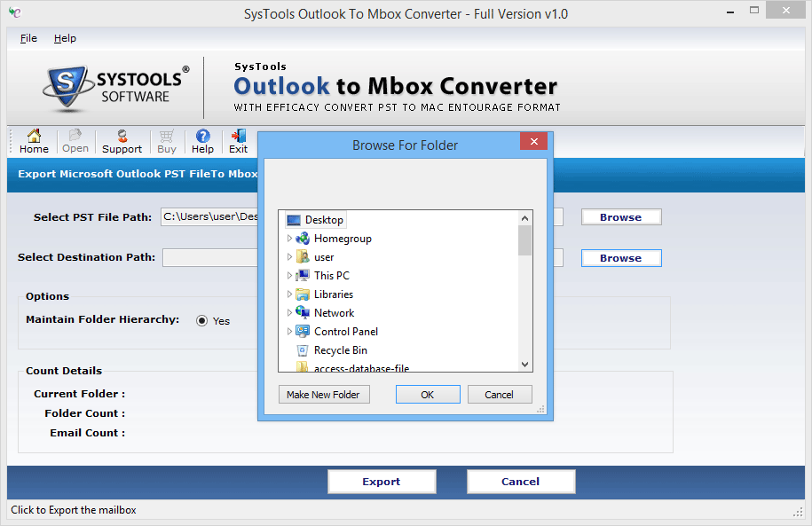The width and height of the screenshot is (812, 526).
Task: Click OK in Browse For Folder dialog
Action: (428, 395)
